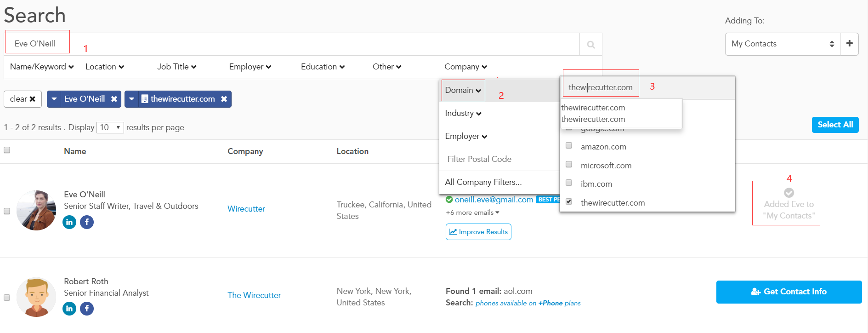This screenshot has height=333, width=868.
Task: Click the clear filters button
Action: pos(23,99)
